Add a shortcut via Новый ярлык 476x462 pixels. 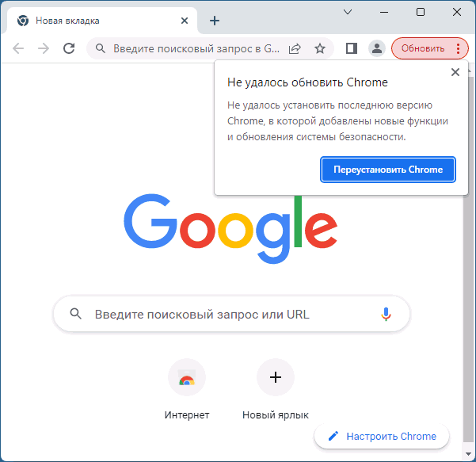point(276,389)
